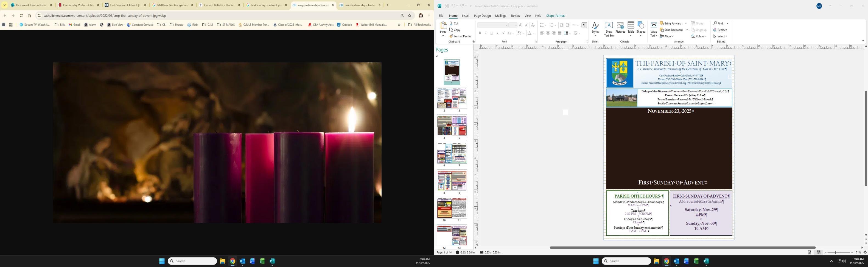Open the Insert ribbon tab
868x267 pixels.
point(466,16)
